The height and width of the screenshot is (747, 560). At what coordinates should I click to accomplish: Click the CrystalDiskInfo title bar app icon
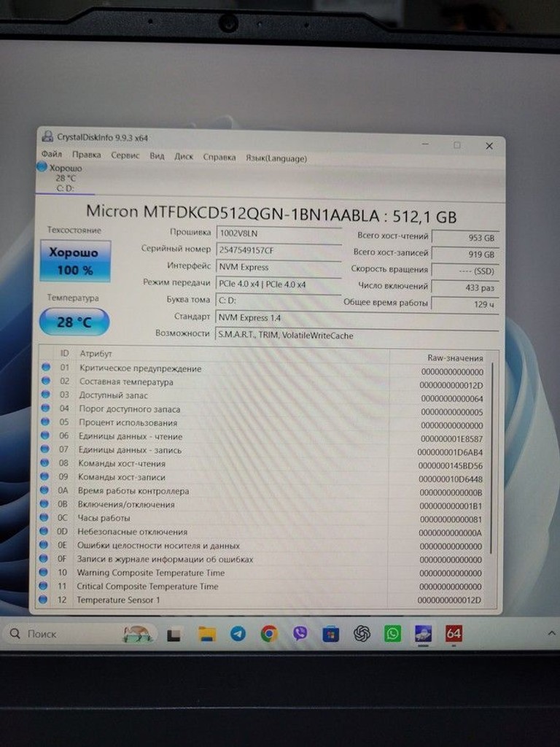(x=47, y=136)
